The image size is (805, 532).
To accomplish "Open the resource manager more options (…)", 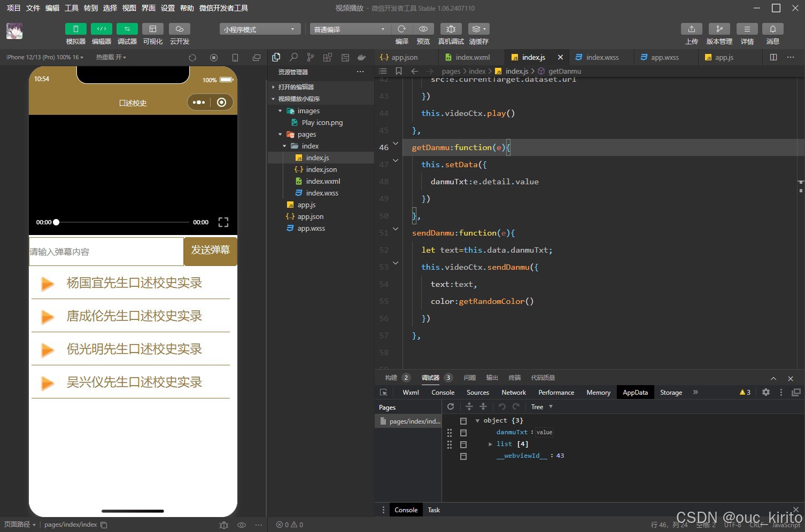I will tap(360, 72).
